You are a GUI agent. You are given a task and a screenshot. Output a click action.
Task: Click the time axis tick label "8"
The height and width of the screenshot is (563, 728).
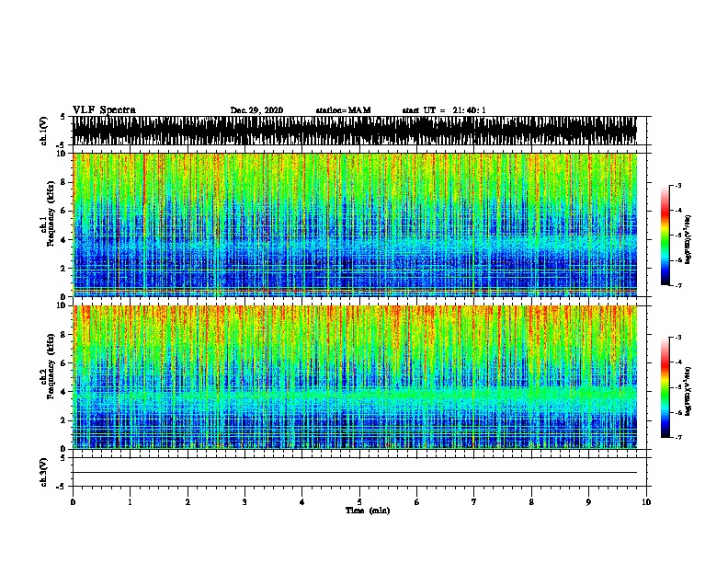pos(531,502)
